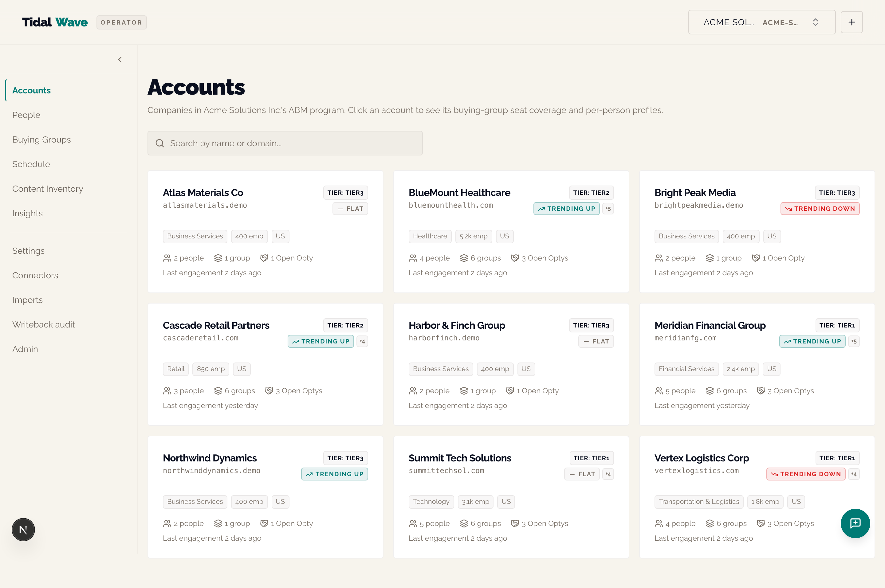The height and width of the screenshot is (588, 885).
Task: Expand the +4 badge on Summit Tech Solutions
Action: 608,474
